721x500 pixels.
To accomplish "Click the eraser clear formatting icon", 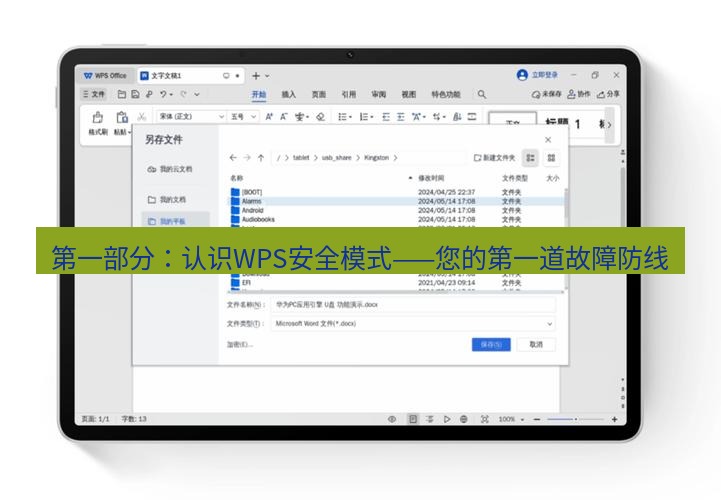I will pyautogui.click(x=320, y=117).
